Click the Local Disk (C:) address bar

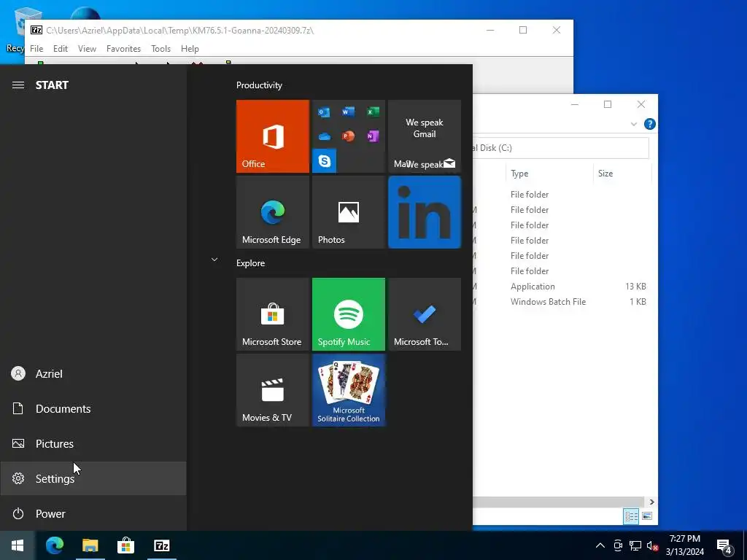click(x=561, y=148)
